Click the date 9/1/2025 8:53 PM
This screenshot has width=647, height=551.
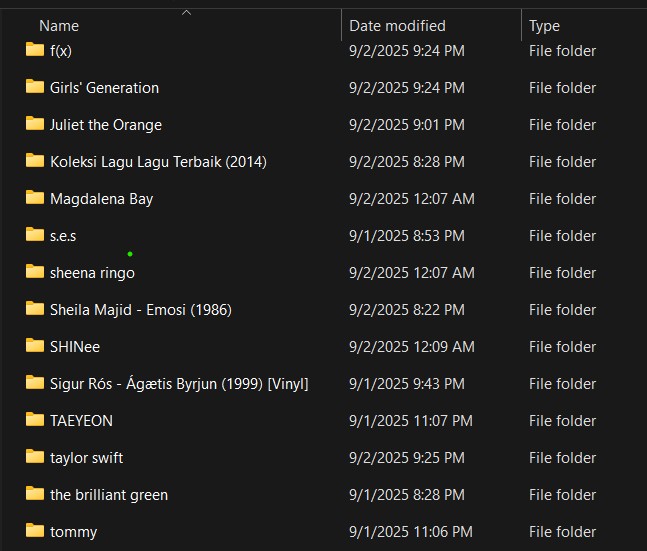click(x=407, y=236)
